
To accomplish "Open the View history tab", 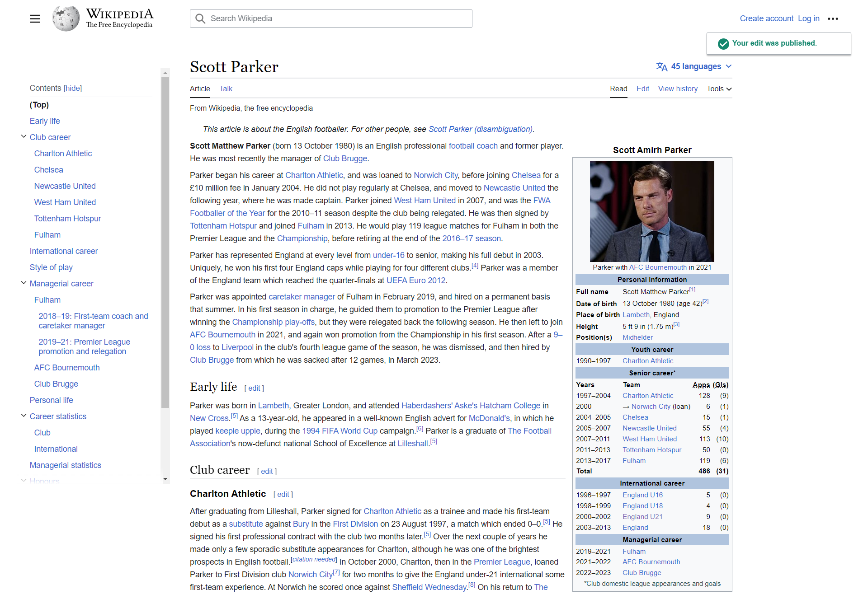I will click(x=678, y=89).
